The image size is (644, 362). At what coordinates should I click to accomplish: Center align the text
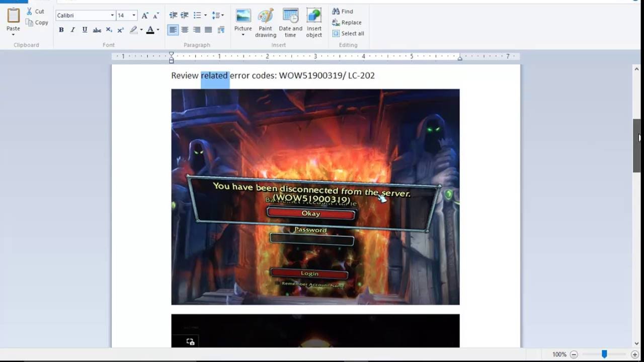pos(185,30)
